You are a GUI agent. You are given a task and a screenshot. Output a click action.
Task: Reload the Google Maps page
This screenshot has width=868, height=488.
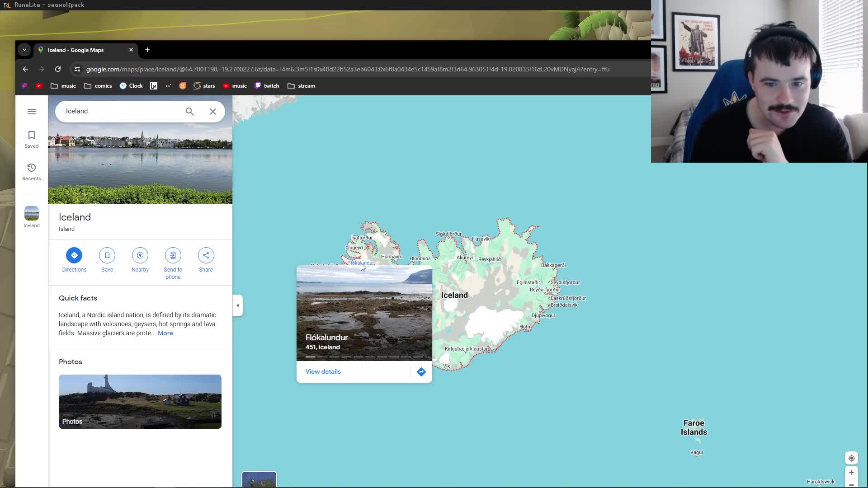[x=58, y=69]
